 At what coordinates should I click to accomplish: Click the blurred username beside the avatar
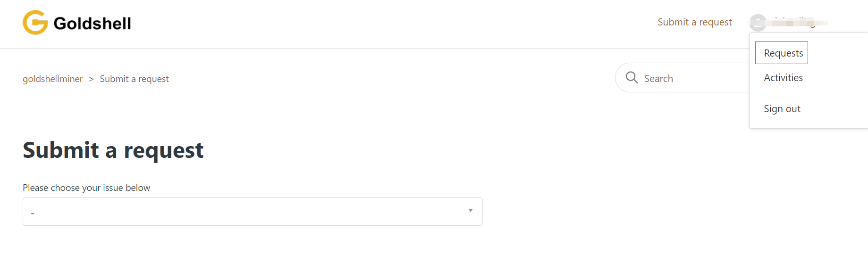pos(798,23)
